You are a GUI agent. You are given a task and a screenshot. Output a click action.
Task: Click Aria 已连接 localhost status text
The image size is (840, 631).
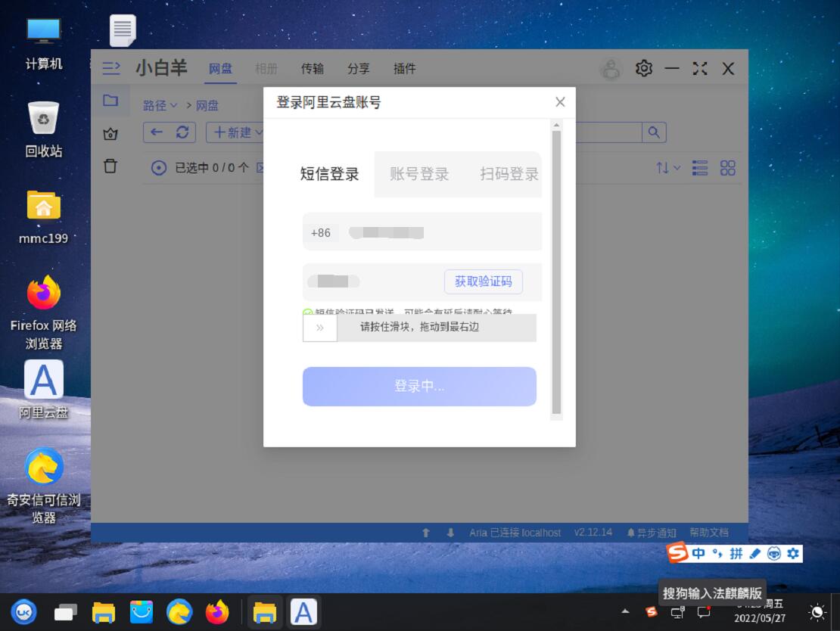tap(515, 533)
